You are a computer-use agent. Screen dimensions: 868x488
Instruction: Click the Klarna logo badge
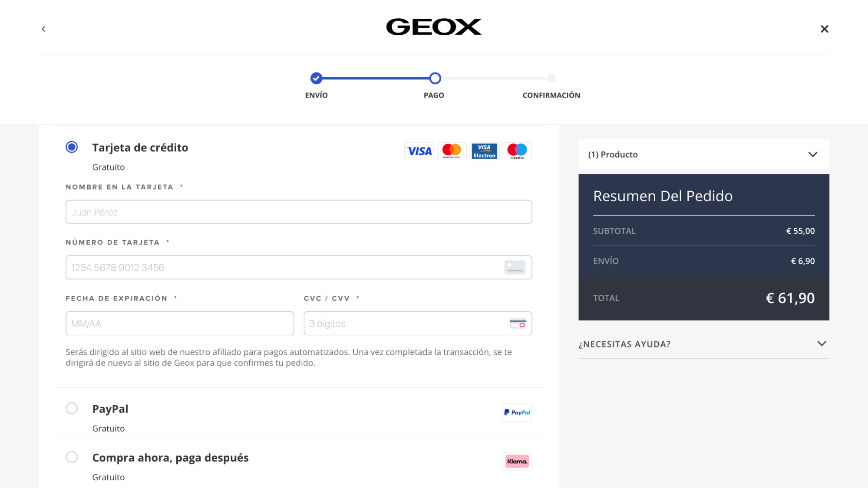pyautogui.click(x=517, y=462)
